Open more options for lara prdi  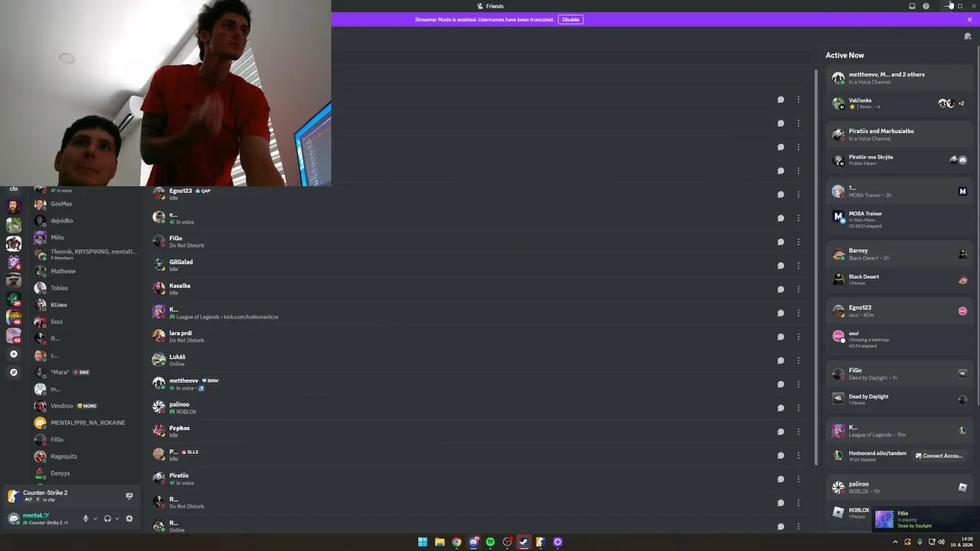(798, 337)
